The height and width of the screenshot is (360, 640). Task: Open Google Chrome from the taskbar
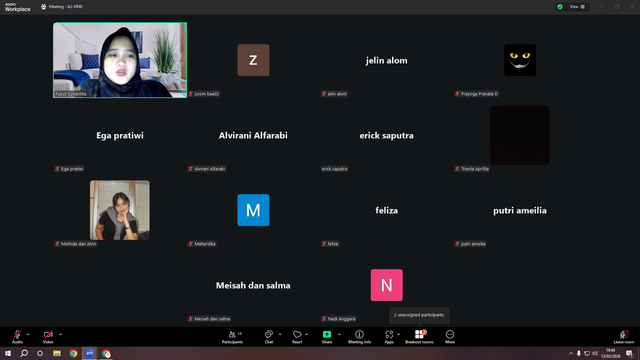click(x=73, y=353)
